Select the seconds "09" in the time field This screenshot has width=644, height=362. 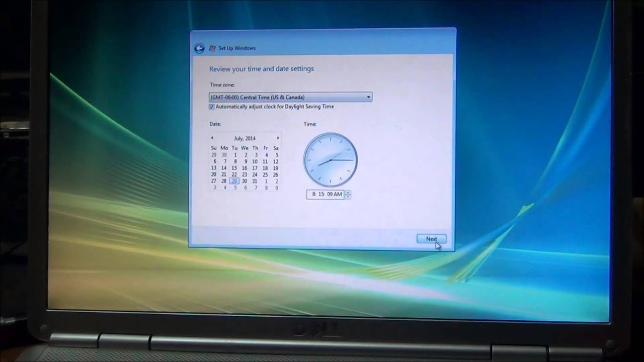tap(330, 194)
